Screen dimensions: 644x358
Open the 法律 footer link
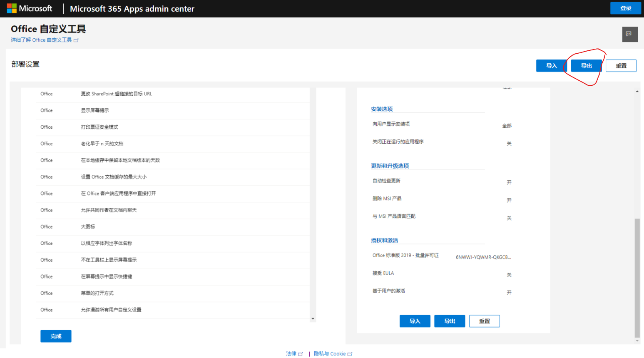[291, 354]
